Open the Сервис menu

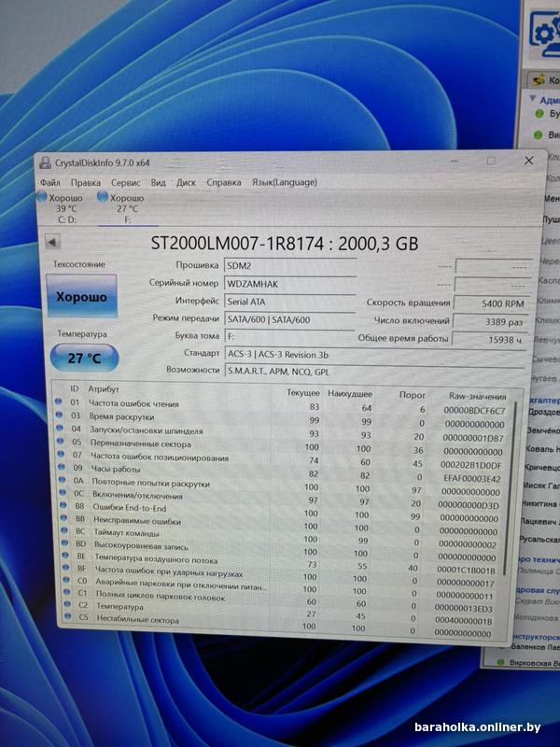[126, 183]
